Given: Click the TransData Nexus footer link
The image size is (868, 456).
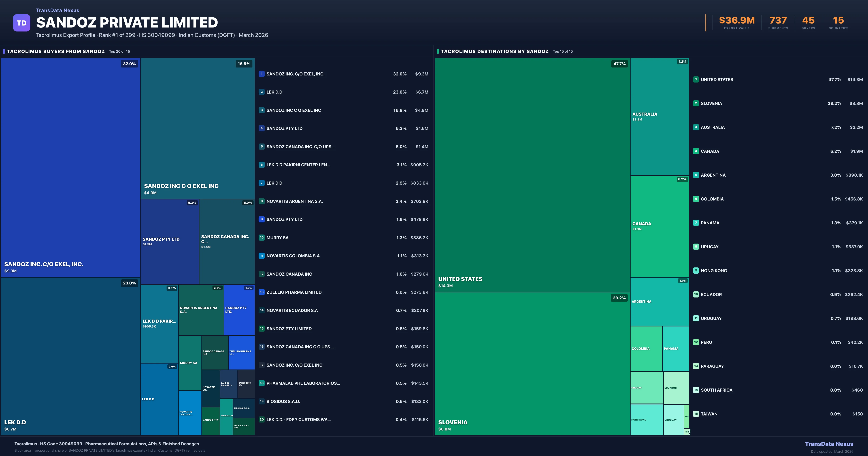Looking at the screenshot, I should [x=829, y=444].
